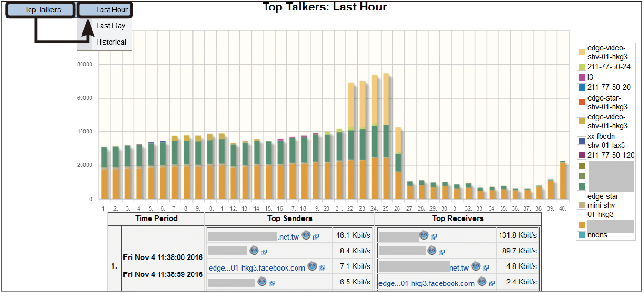The width and height of the screenshot is (644, 293).
Task: Click the Top Senders column header
Action: tap(290, 219)
